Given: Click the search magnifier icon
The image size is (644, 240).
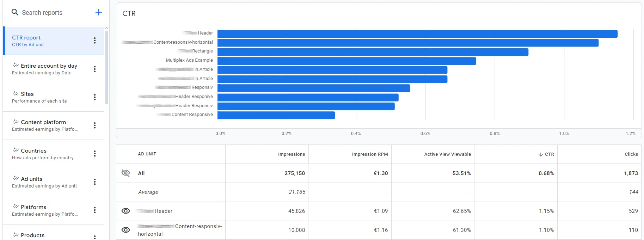Looking at the screenshot, I should click(x=15, y=12).
